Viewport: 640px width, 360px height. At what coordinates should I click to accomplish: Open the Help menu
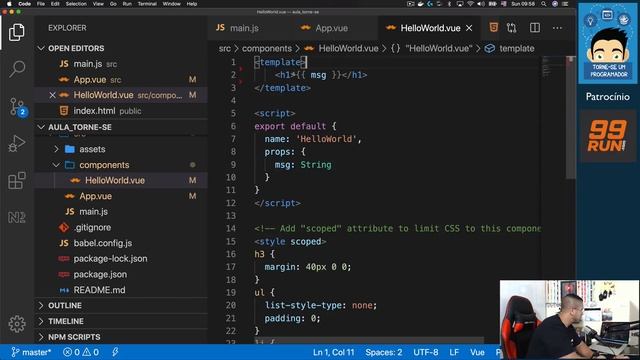[191, 4]
